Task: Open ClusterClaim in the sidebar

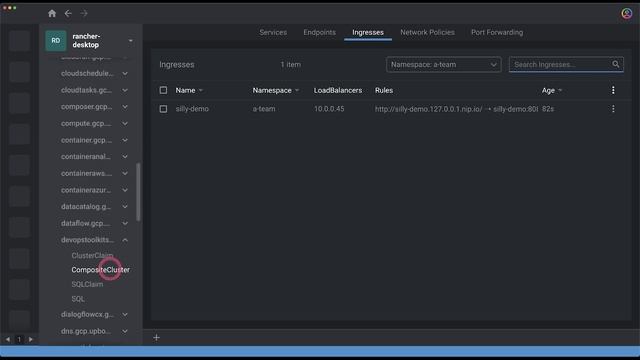Action: (92, 256)
